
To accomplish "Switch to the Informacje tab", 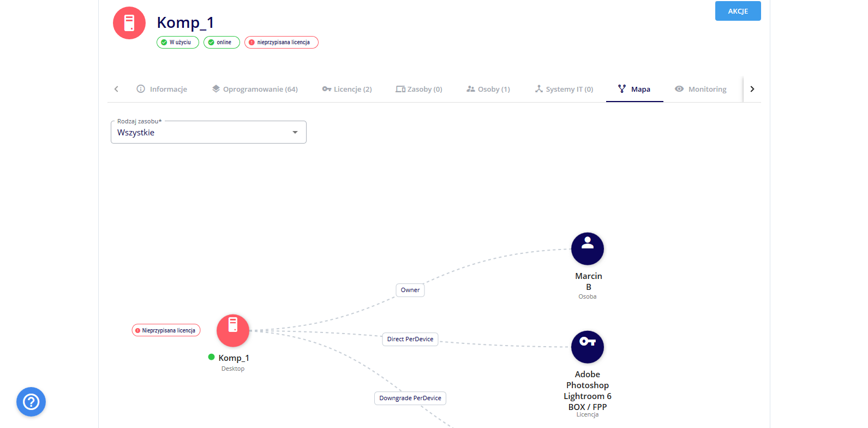I will [x=162, y=89].
